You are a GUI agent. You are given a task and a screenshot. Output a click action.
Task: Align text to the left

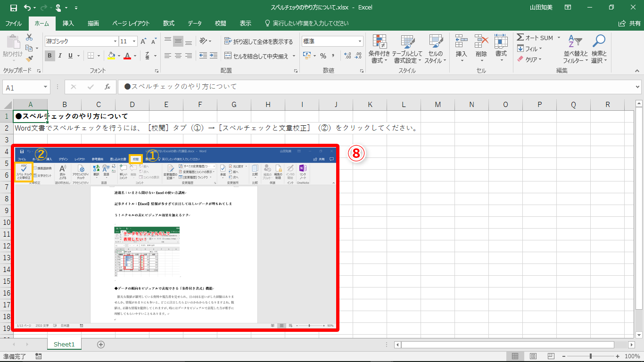pyautogui.click(x=168, y=56)
